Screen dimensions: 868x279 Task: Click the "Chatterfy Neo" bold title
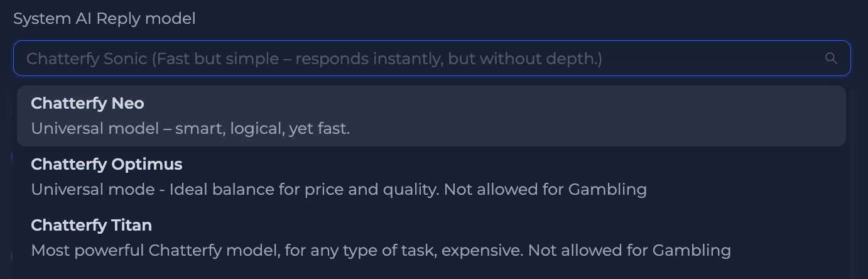pyautogui.click(x=87, y=103)
